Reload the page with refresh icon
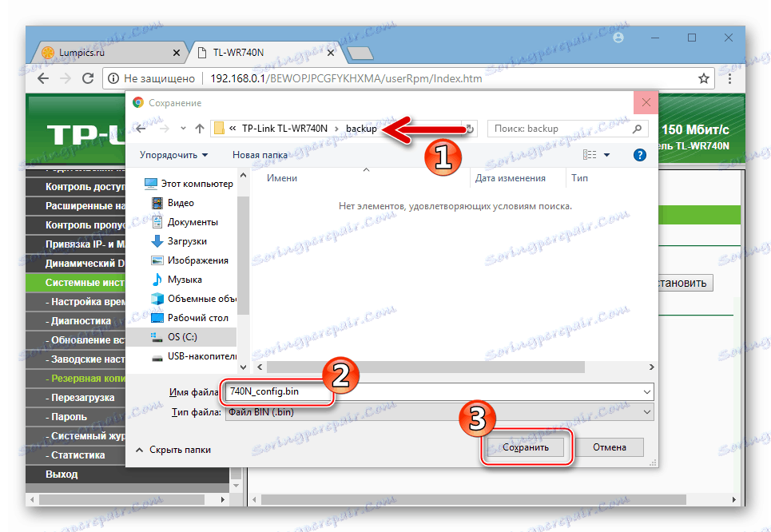This screenshot has width=771, height=532. [x=88, y=78]
